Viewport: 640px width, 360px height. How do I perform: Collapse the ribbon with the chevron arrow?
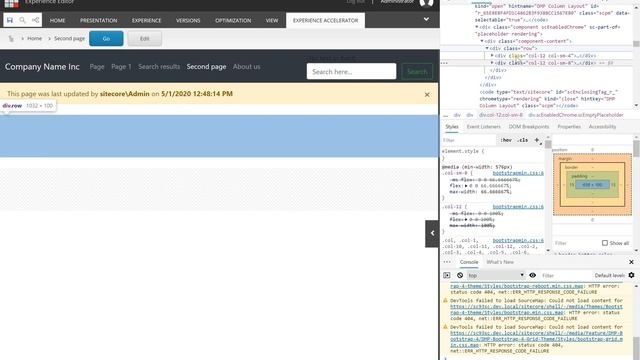pos(426,19)
